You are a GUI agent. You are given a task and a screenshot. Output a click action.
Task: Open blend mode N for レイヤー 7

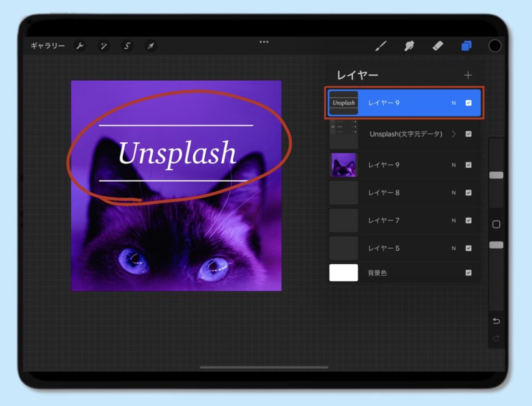tap(454, 221)
